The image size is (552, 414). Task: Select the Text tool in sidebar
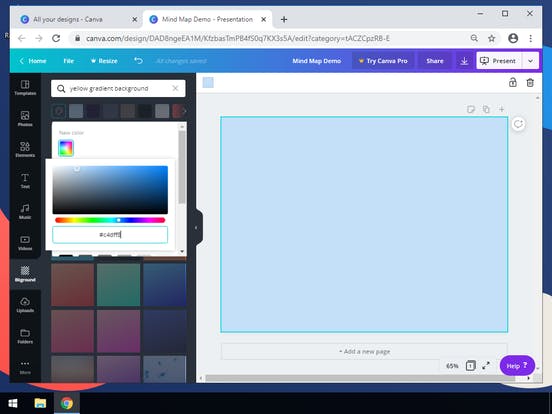(x=25, y=181)
